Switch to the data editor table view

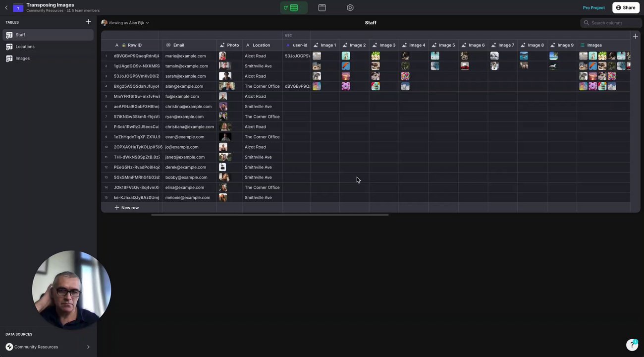tap(294, 7)
